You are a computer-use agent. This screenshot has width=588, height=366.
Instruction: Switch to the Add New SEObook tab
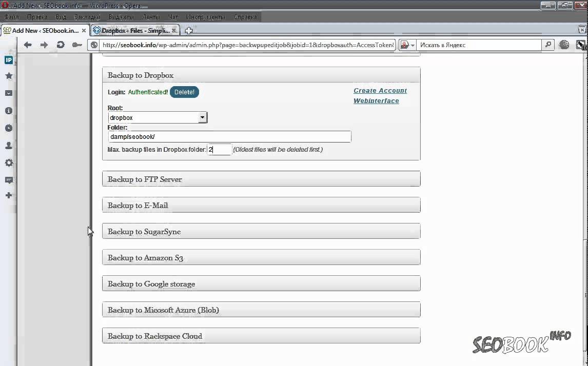pyautogui.click(x=45, y=31)
